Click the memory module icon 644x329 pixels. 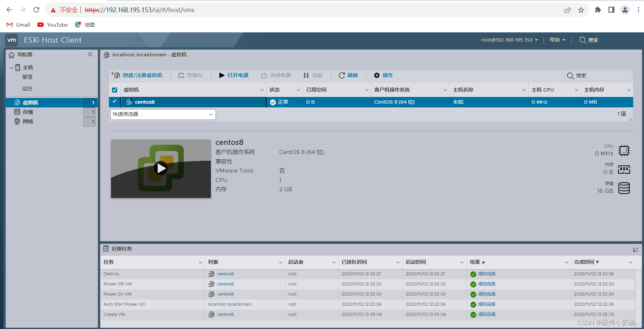(x=624, y=169)
